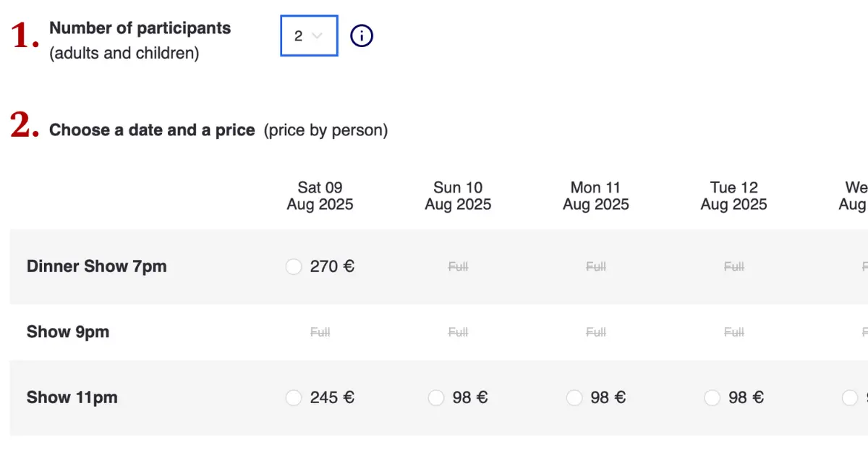Click Full label for Mon 11 Dinner Show
868x456 pixels.
pyautogui.click(x=596, y=267)
